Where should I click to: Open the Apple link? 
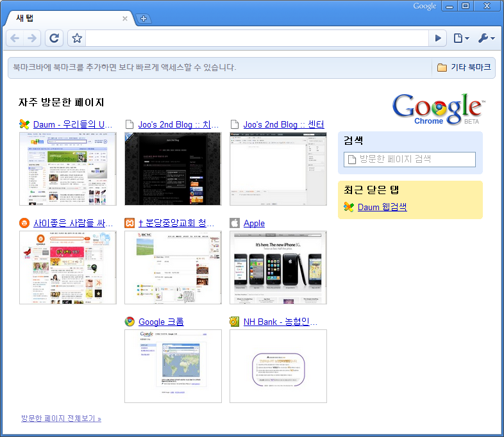pos(254,223)
